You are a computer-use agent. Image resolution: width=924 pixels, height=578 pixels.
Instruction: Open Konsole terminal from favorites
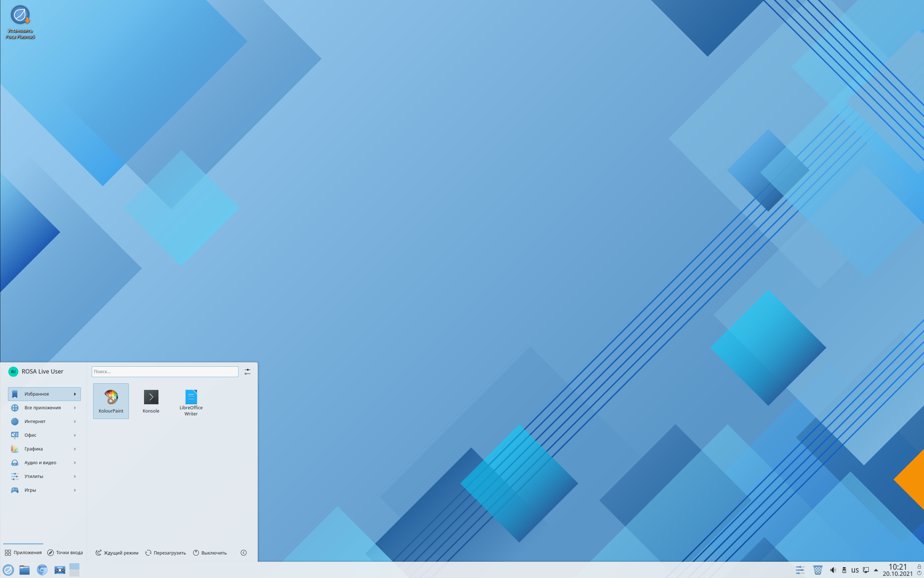(151, 401)
